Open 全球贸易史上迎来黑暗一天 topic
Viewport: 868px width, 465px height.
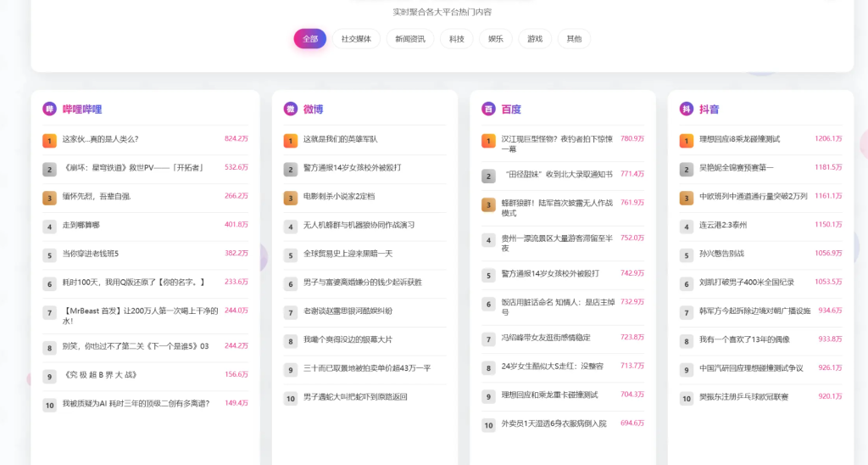(x=348, y=254)
